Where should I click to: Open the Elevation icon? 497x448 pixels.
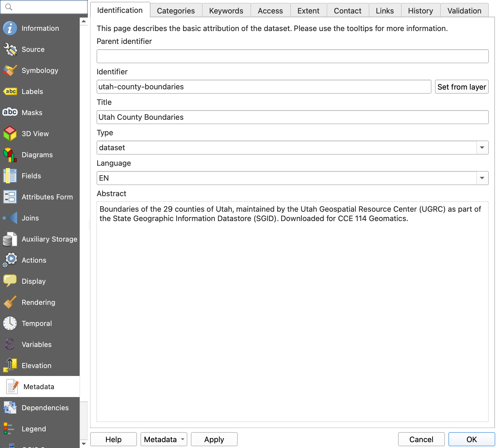pyautogui.click(x=10, y=365)
